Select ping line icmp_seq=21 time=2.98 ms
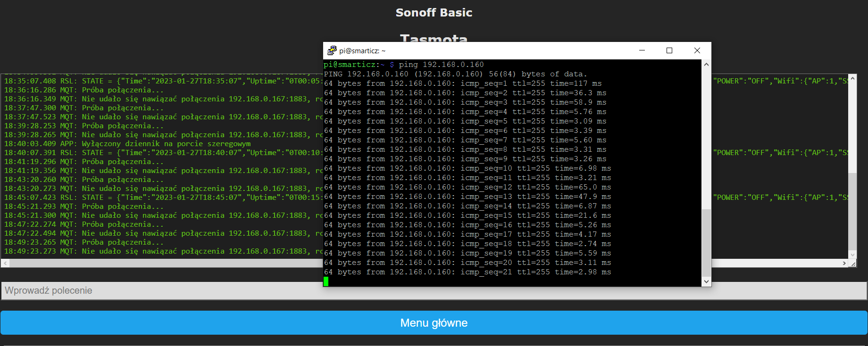 [x=467, y=272]
